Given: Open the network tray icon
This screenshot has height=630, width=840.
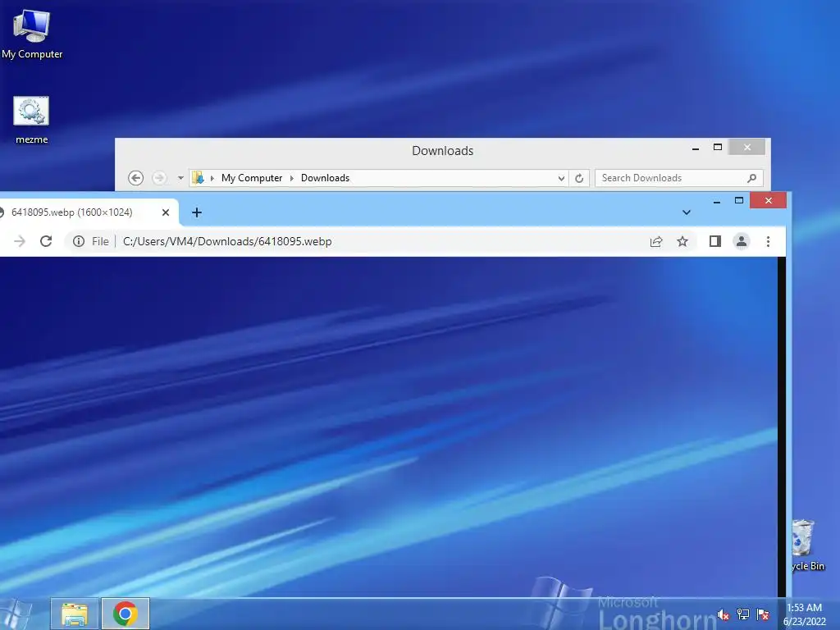Looking at the screenshot, I should tap(743, 614).
